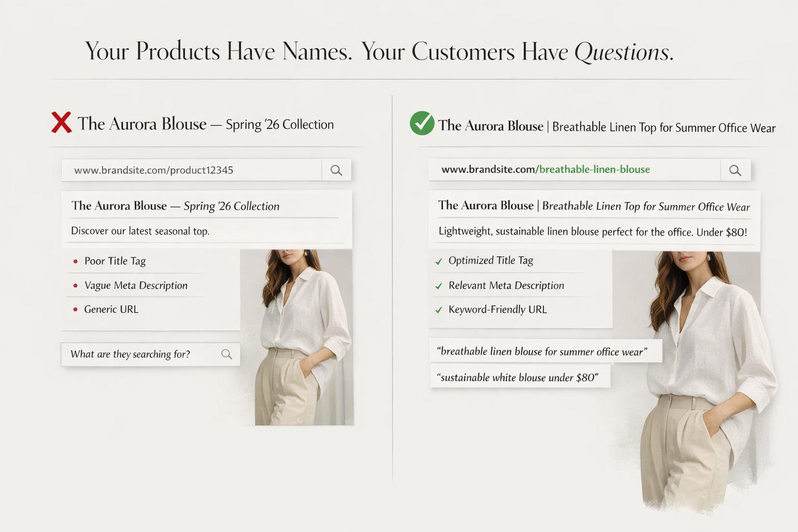798x532 pixels.
Task: Click the green breathable-linen-blouse URL text
Action: point(593,169)
